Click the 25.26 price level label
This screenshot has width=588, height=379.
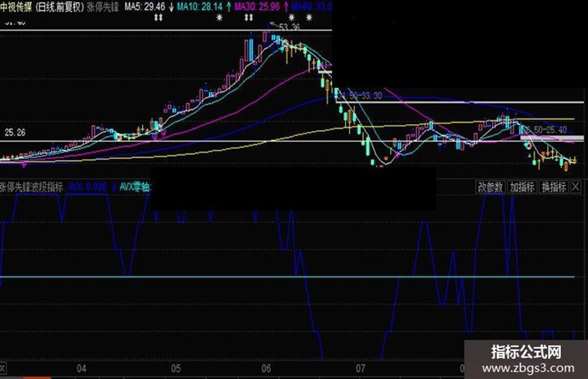click(x=15, y=133)
